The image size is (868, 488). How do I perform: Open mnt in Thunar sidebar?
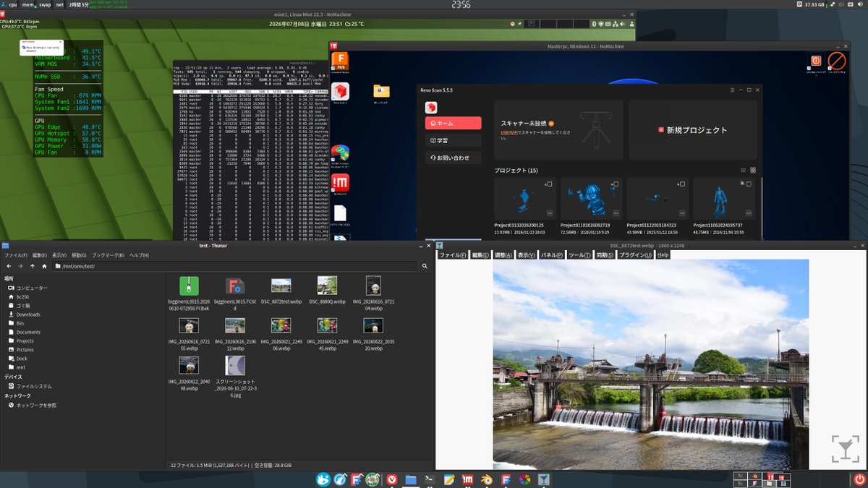pos(17,367)
